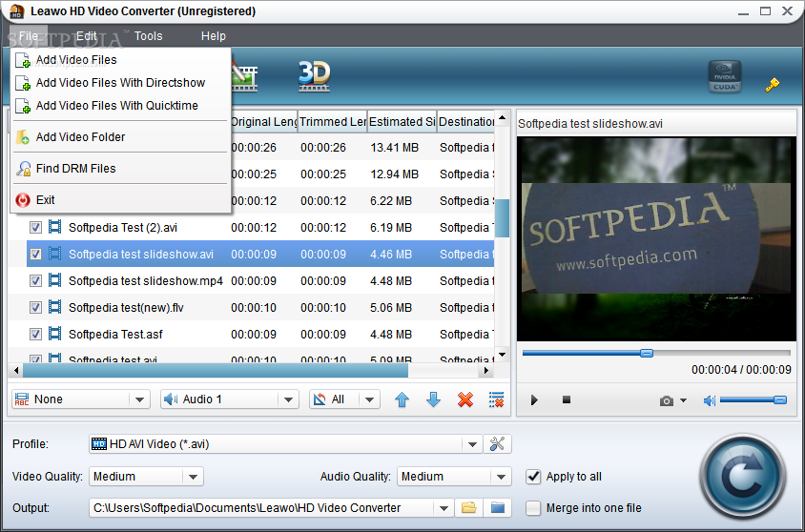Select the Softpedia test(new).flv row

coord(260,307)
